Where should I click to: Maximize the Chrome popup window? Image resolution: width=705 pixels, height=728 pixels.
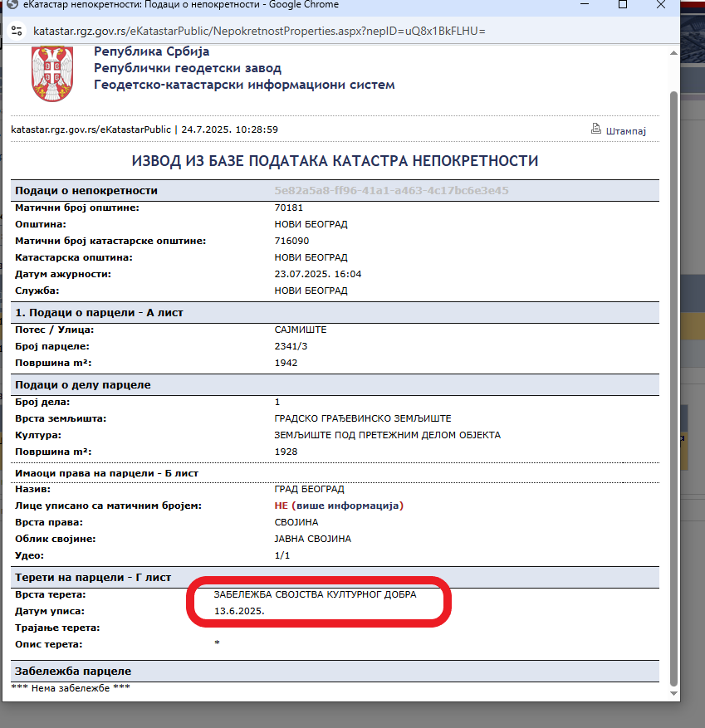[623, 5]
